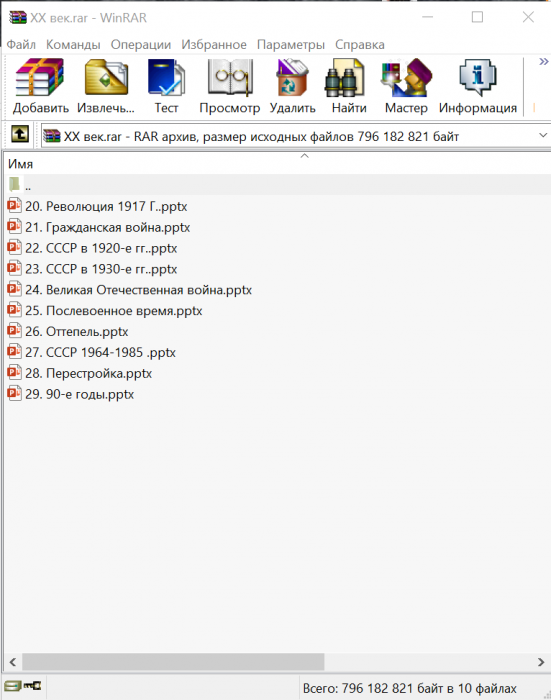551x700 pixels.
Task: Click the drive icon in status bar
Action: pyautogui.click(x=13, y=685)
